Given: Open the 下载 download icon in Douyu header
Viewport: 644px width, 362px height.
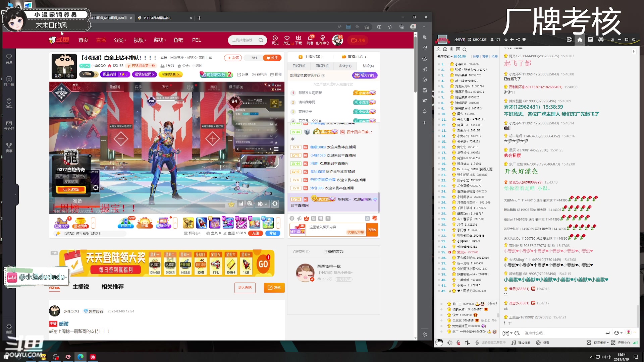Looking at the screenshot, I should click(x=299, y=40).
